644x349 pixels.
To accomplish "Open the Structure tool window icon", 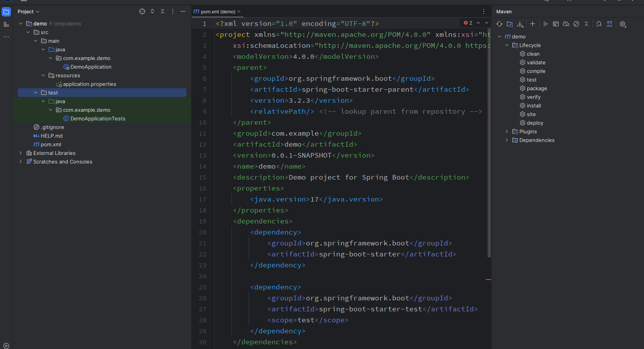I will click(6, 24).
